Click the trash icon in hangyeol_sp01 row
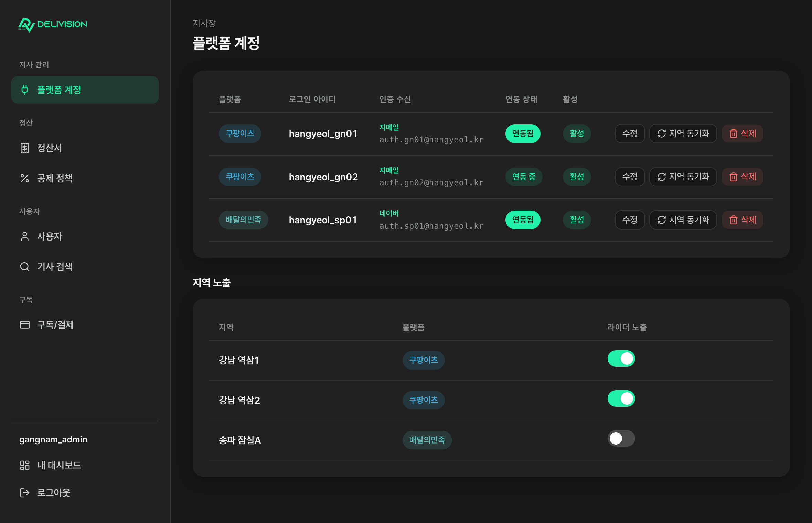Screen dimensions: 812x523 (x=733, y=220)
